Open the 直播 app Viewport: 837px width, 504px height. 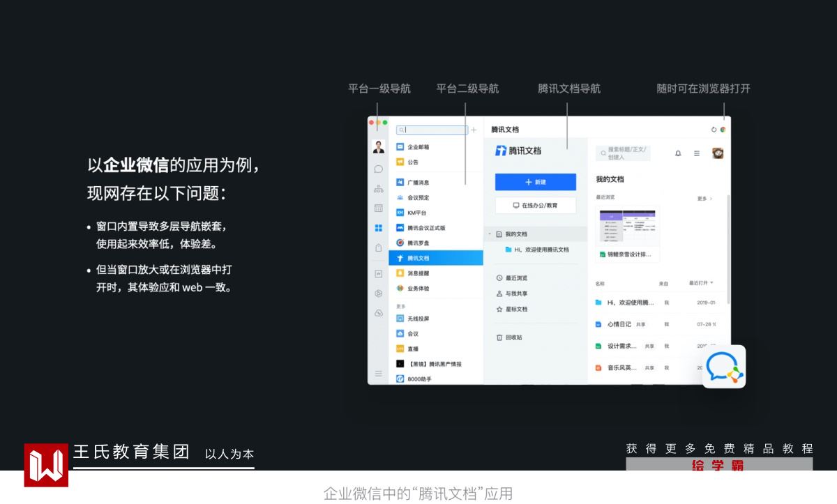[436, 349]
